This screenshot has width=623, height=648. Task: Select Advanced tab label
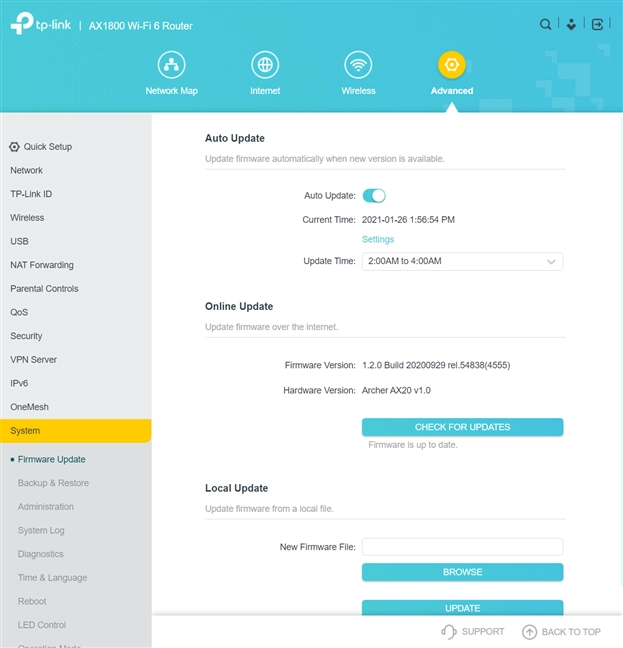[x=452, y=91]
